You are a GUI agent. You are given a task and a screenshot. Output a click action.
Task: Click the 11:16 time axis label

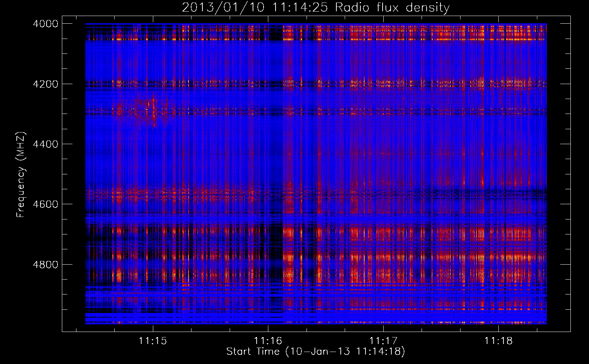coord(268,341)
